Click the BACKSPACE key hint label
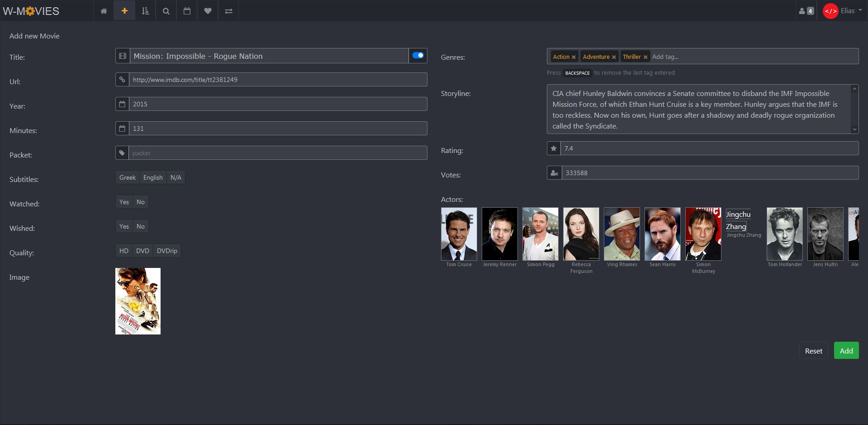Image resolution: width=868 pixels, height=425 pixels. [x=578, y=73]
